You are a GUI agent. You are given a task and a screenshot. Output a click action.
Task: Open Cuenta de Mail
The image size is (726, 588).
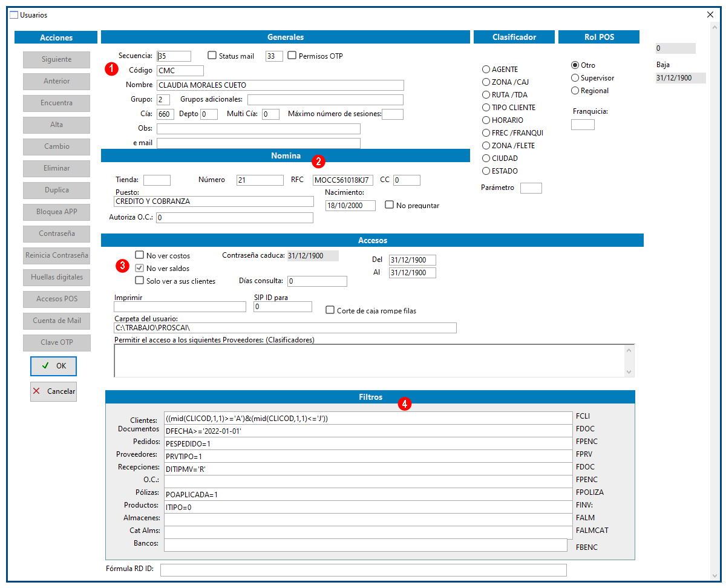[56, 321]
